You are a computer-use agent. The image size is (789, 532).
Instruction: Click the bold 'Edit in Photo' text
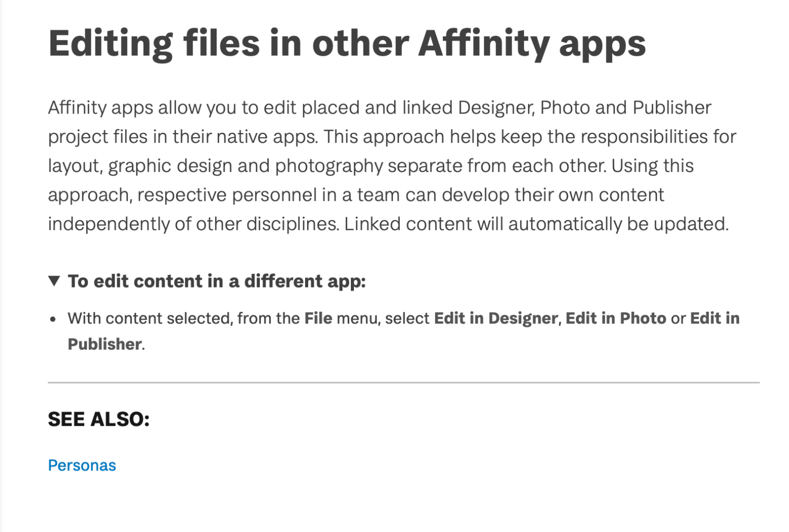615,318
